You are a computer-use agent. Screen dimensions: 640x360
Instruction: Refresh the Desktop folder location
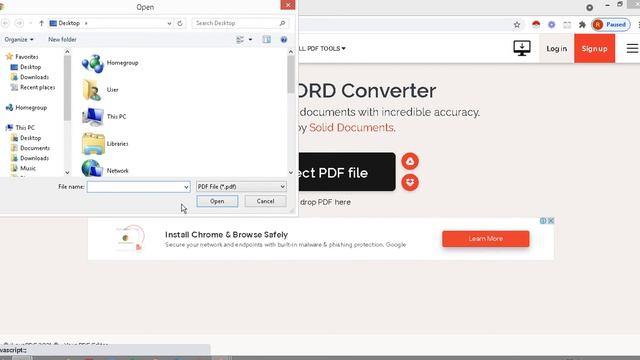180,23
